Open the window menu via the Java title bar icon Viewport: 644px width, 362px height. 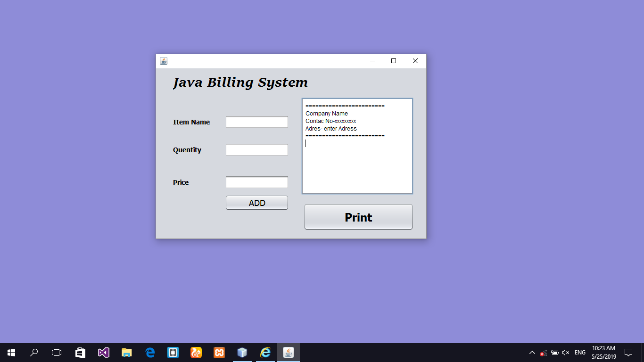coord(163,61)
